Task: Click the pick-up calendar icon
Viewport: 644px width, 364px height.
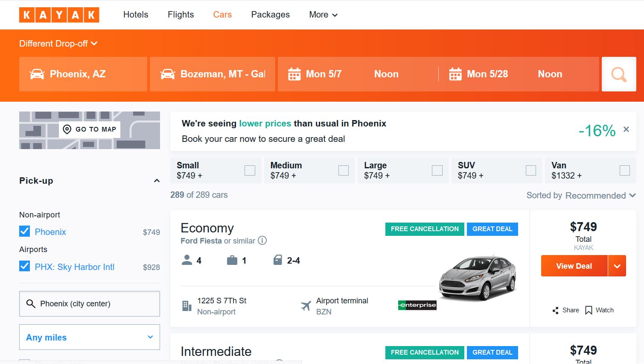Action: click(294, 74)
